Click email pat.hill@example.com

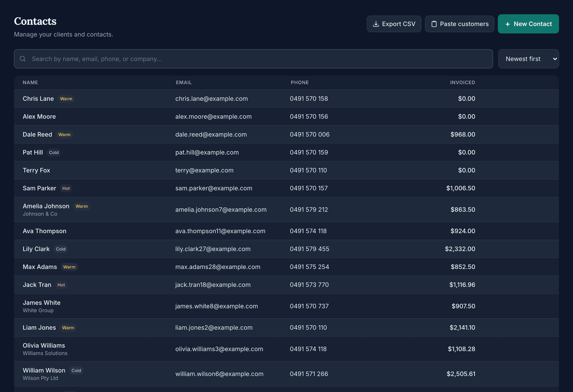point(207,152)
